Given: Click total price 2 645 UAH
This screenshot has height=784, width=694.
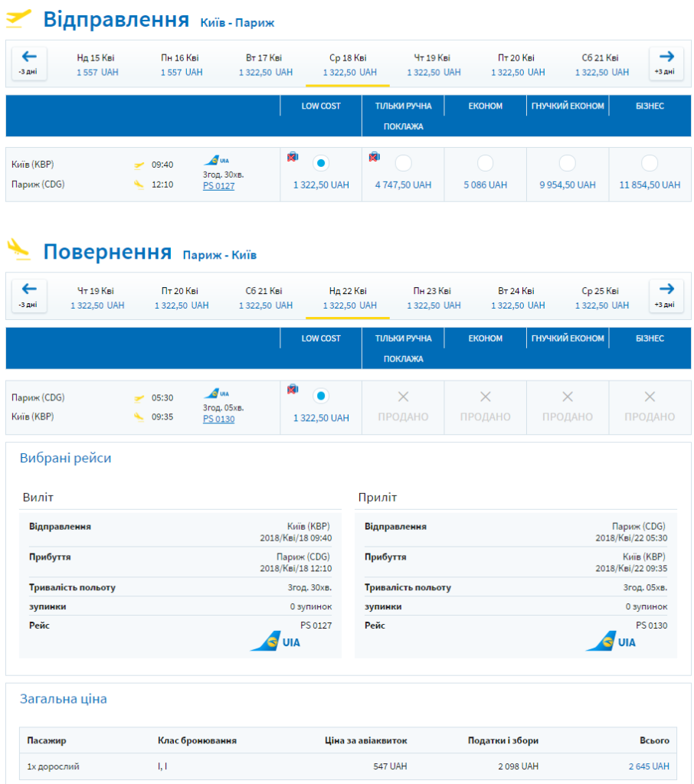Looking at the screenshot, I should [649, 766].
